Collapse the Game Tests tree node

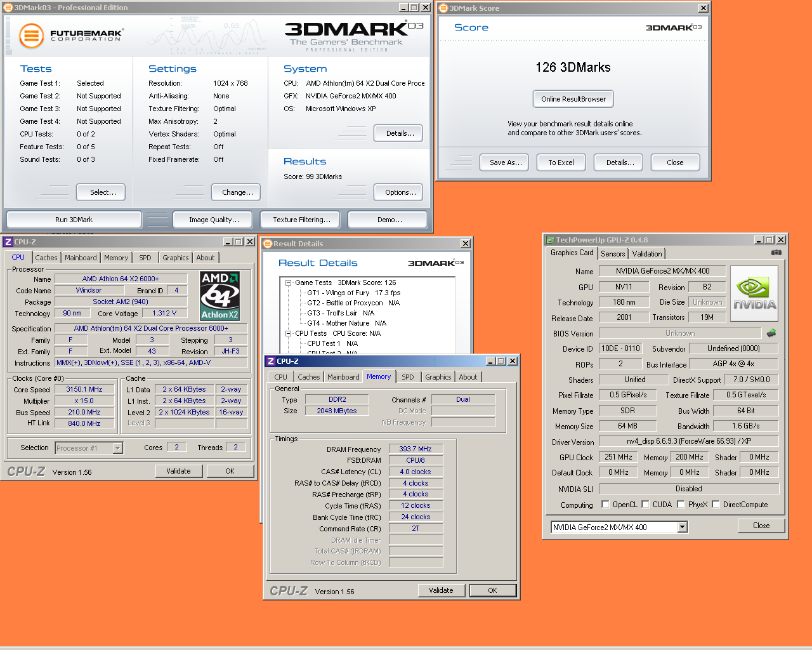(x=288, y=282)
